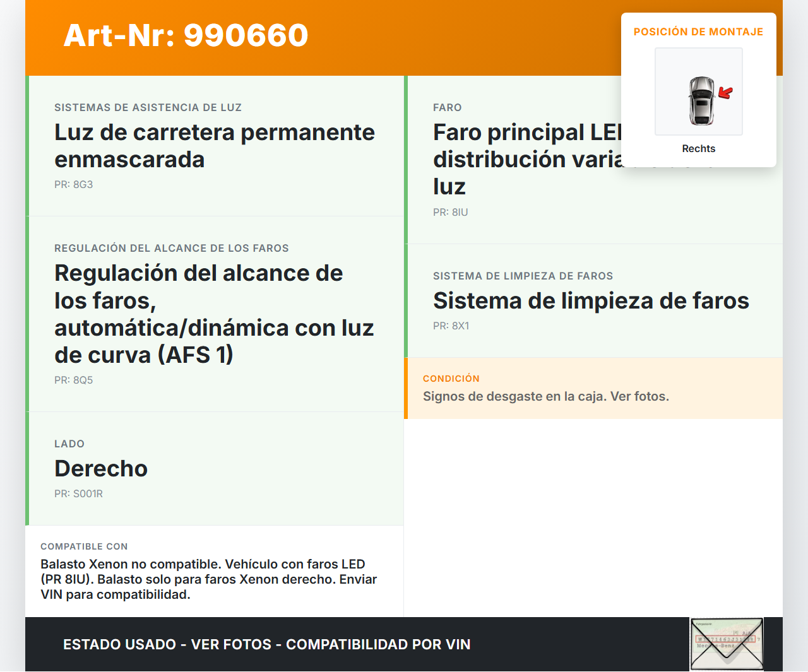This screenshot has width=808, height=672.
Task: Select the POSICIÓN DE MONTAJE label
Action: 698,32
